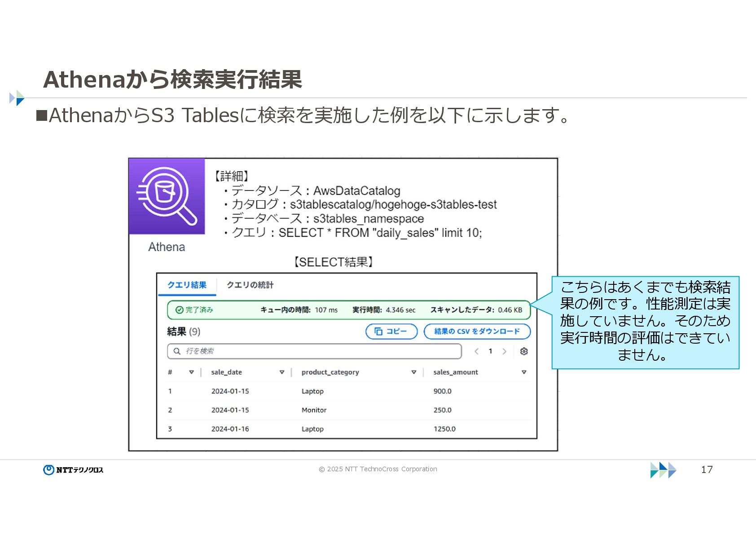Click the sale_date column header
This screenshot has height=535, width=756.
click(x=227, y=372)
